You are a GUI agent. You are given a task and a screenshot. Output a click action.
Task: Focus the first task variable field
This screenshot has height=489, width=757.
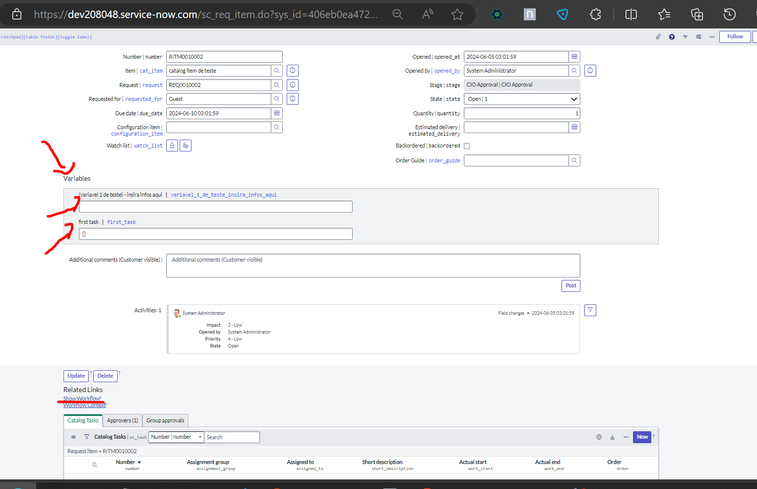click(215, 234)
